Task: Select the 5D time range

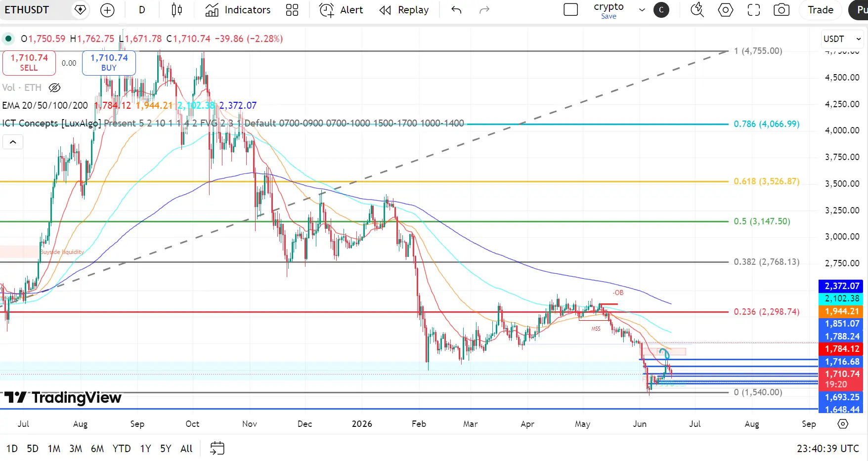Action: click(x=33, y=449)
